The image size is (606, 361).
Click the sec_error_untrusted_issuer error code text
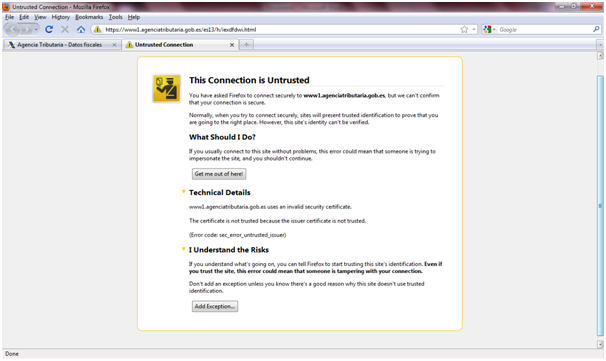[x=252, y=235]
